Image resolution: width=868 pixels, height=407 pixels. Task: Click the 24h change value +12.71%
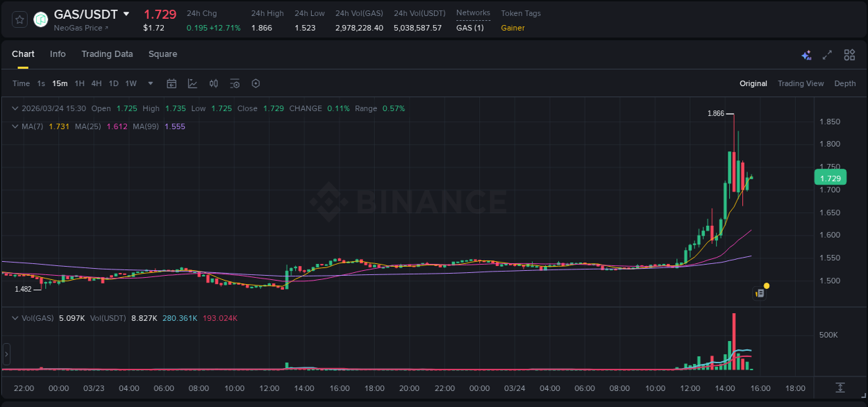pos(226,28)
